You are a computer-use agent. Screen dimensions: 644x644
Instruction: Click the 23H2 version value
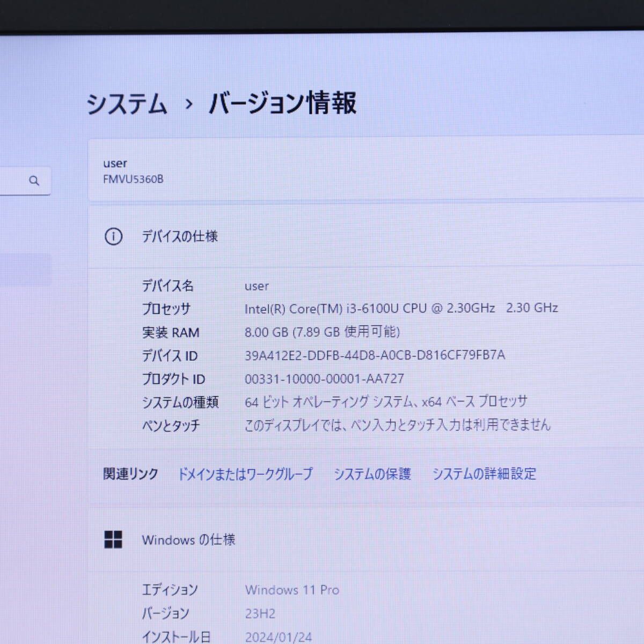tap(260, 613)
